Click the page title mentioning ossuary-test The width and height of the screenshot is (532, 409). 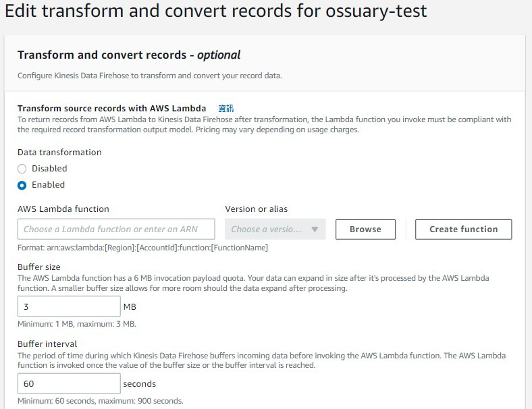point(216,11)
